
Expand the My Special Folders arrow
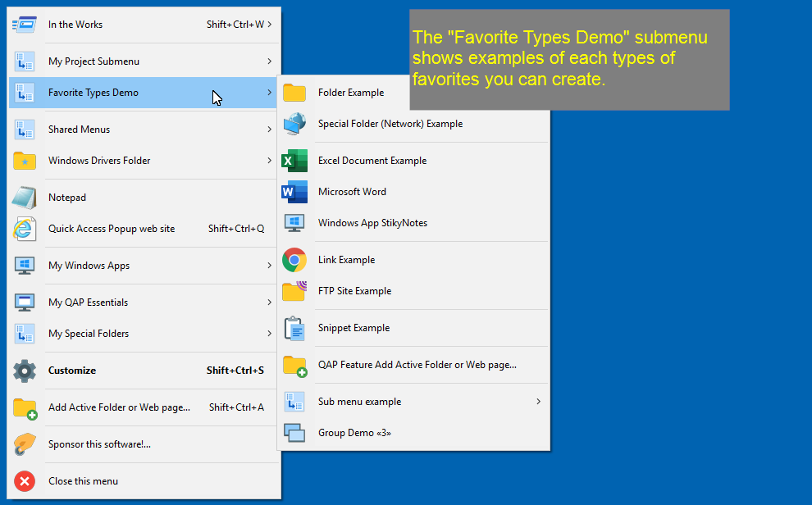pyautogui.click(x=269, y=334)
